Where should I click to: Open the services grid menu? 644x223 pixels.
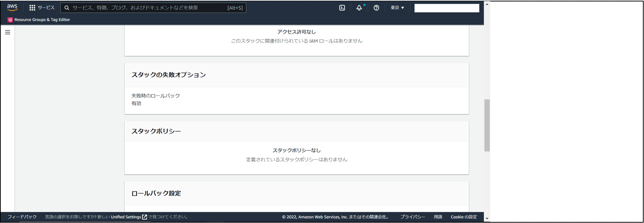[x=32, y=8]
